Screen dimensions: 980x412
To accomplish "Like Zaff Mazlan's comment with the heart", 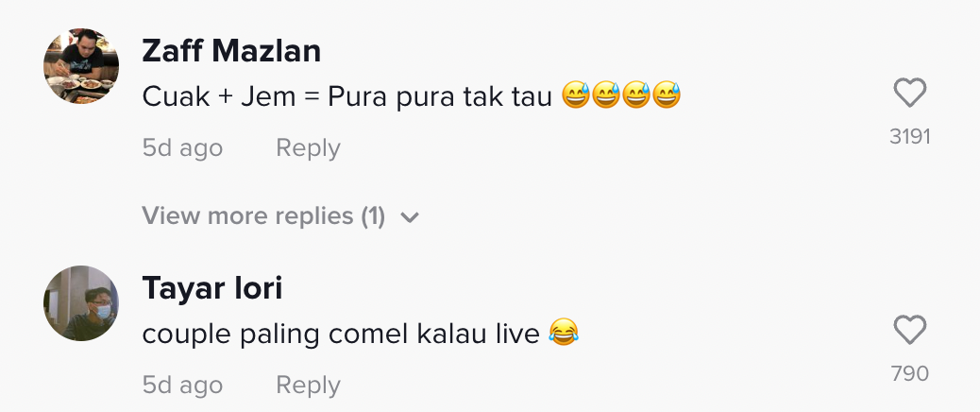I will coord(909,94).
